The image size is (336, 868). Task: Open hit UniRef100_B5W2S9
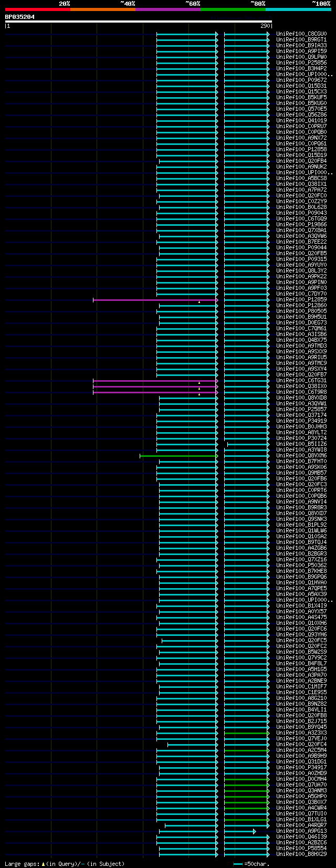[x=301, y=652]
